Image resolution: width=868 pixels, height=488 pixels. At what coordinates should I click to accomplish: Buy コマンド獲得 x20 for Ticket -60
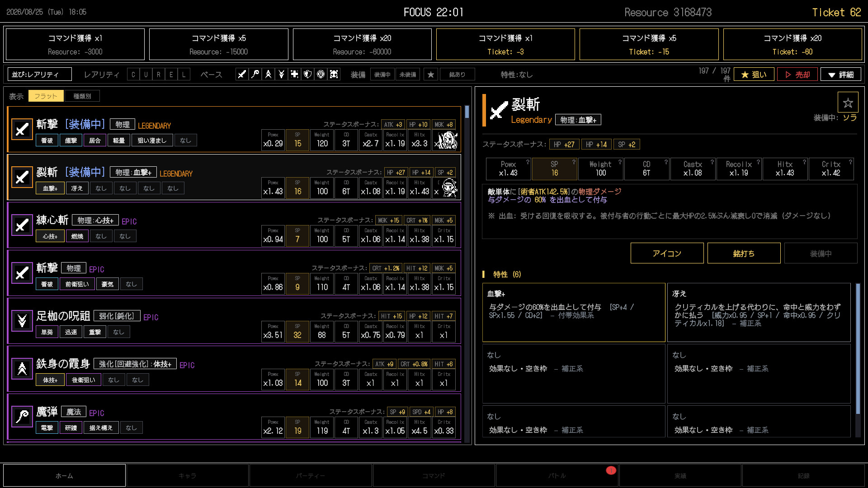[x=793, y=44]
